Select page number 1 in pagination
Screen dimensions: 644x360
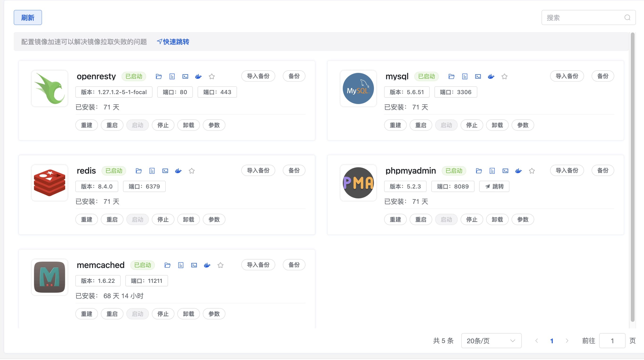pos(551,341)
